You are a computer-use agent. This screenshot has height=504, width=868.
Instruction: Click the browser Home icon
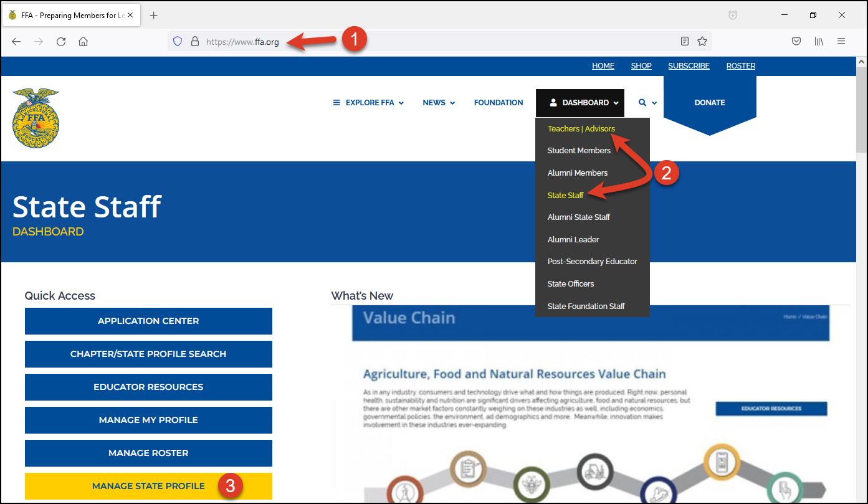coord(83,41)
